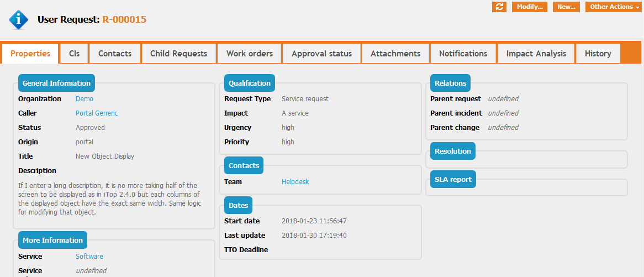This screenshot has width=644, height=277.
Task: Open the Contacts tab
Action: tap(115, 54)
